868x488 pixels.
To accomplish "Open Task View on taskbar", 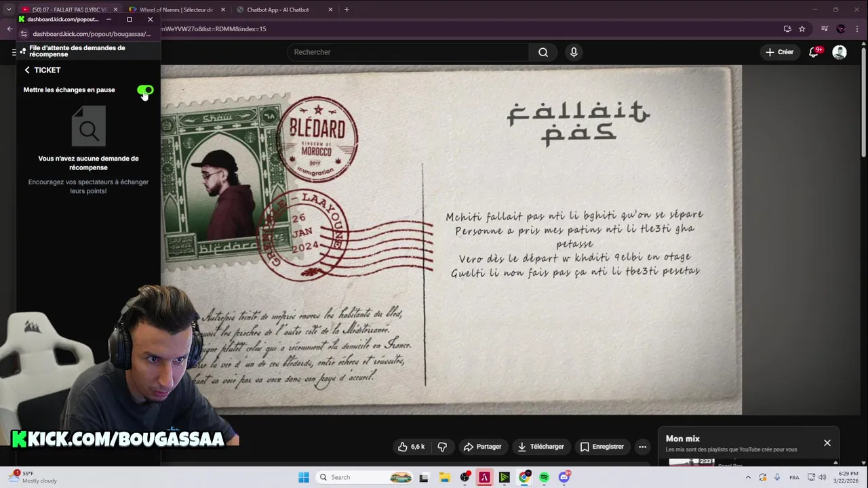I will pyautogui.click(x=424, y=477).
